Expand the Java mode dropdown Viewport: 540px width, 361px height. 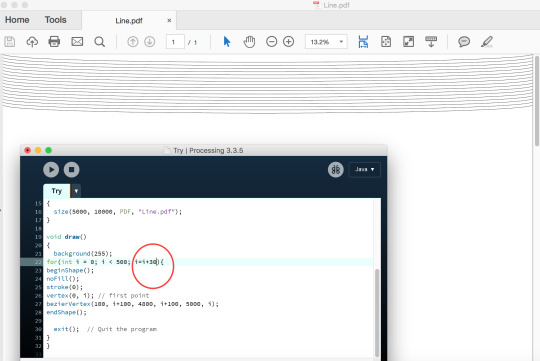tap(365, 169)
